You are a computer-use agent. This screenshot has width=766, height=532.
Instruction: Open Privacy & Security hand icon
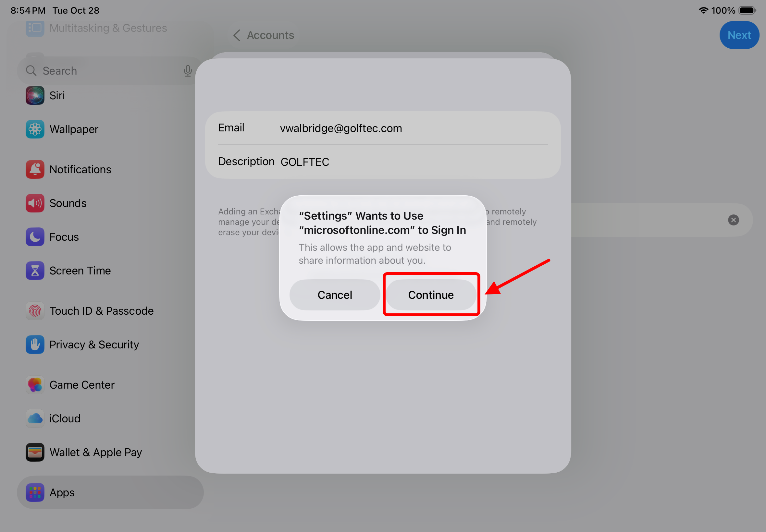[35, 345]
